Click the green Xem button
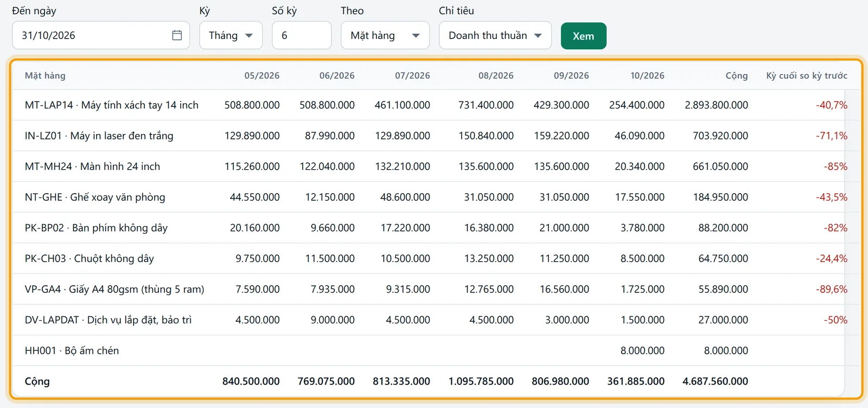This screenshot has width=868, height=408. click(x=584, y=36)
